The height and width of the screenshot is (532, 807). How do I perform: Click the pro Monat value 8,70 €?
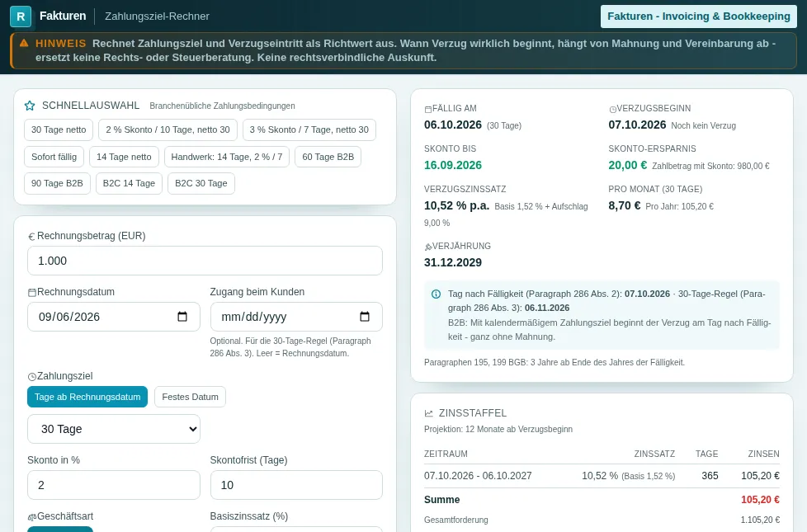point(625,206)
